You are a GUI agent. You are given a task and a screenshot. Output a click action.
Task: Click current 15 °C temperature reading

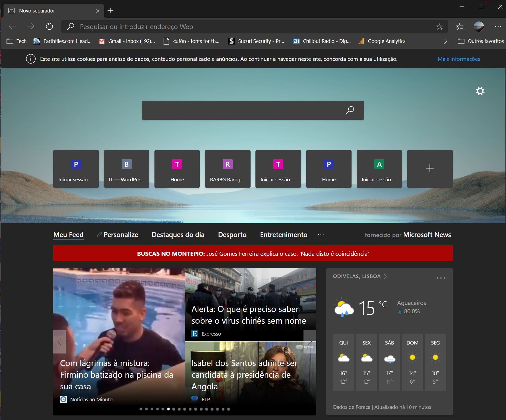373,308
